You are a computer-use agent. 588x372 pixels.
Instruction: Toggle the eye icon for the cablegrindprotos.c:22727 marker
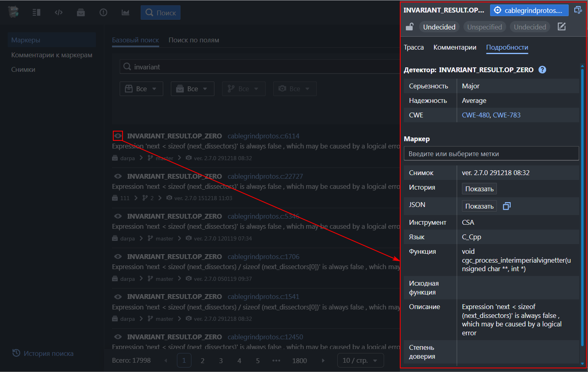click(118, 176)
